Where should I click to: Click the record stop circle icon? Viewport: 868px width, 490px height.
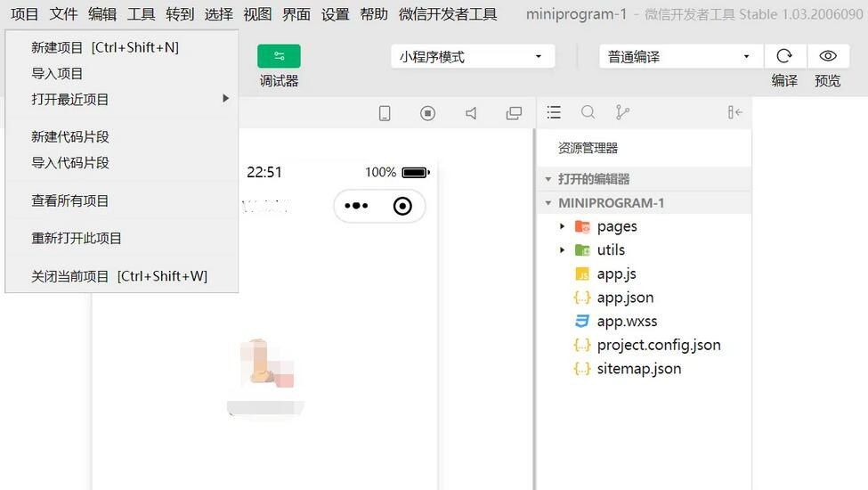427,113
